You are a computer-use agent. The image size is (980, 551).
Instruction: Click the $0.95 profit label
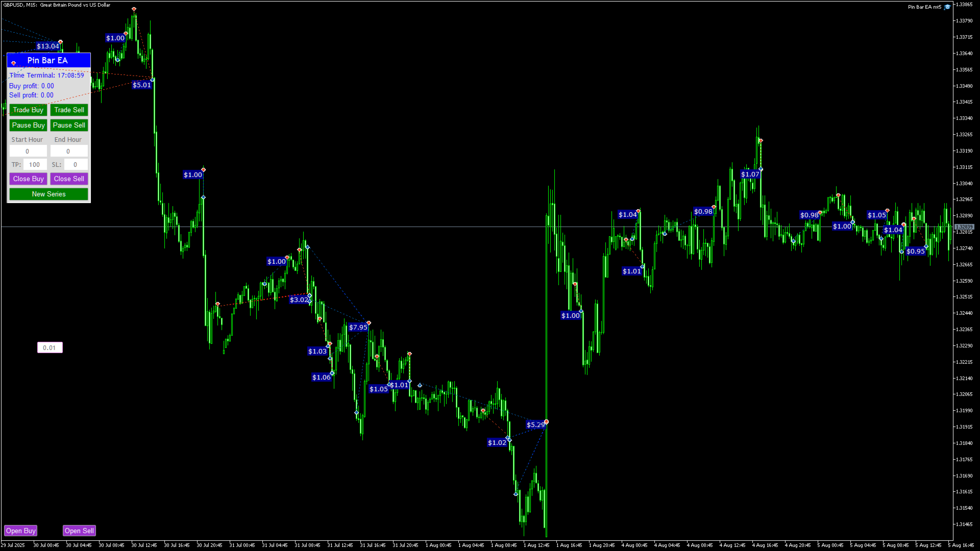[916, 251]
